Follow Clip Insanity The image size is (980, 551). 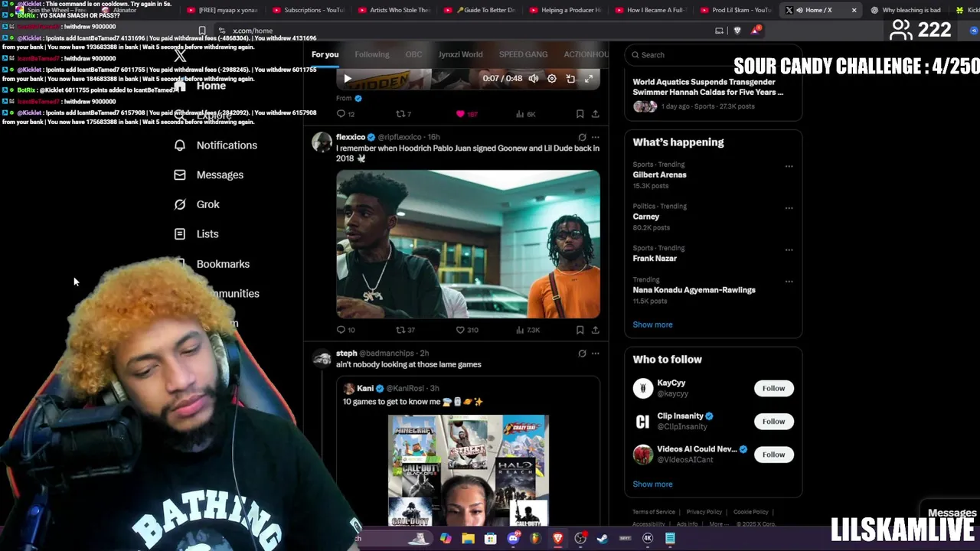[773, 421]
